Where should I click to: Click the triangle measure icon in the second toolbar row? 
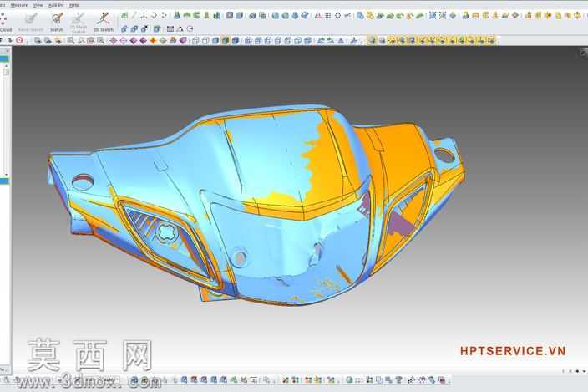pyautogui.click(x=180, y=28)
